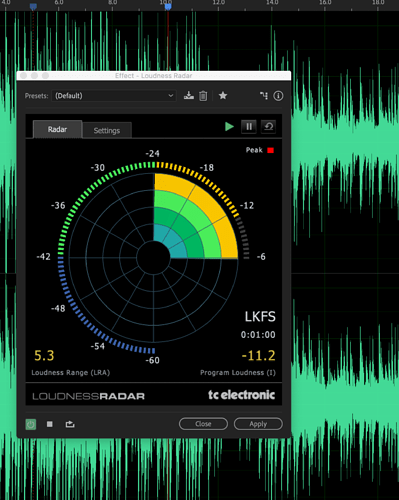Image resolution: width=399 pixels, height=500 pixels.
Task: Save current settings as a preset
Action: point(189,96)
